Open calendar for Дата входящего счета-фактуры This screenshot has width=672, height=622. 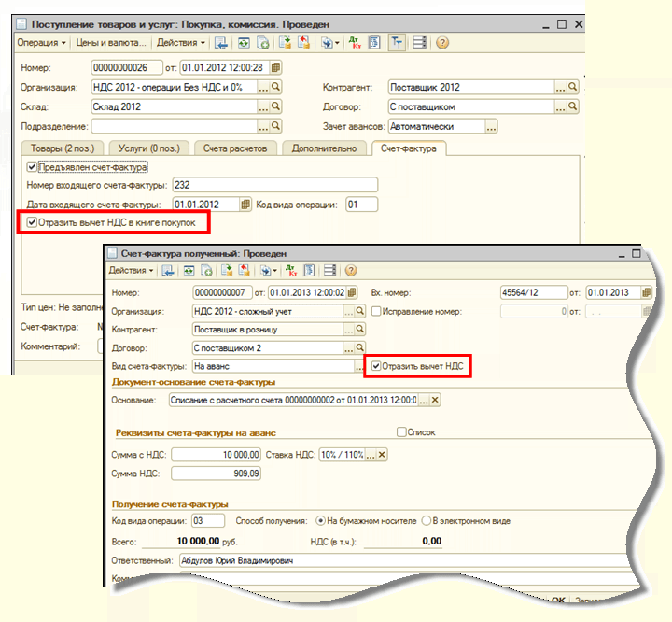pos(245,205)
